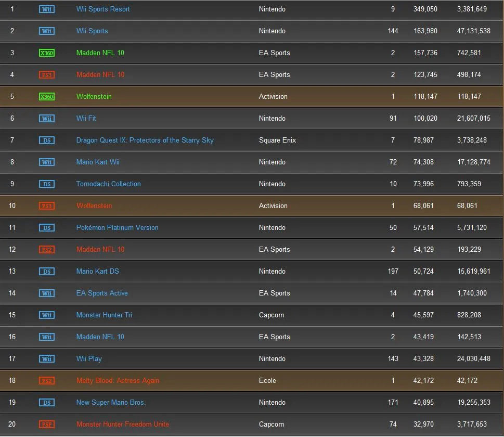Viewport: 504px width, 437px height.
Task: Click the Wii icon beside Wii Play
Action: point(47,359)
